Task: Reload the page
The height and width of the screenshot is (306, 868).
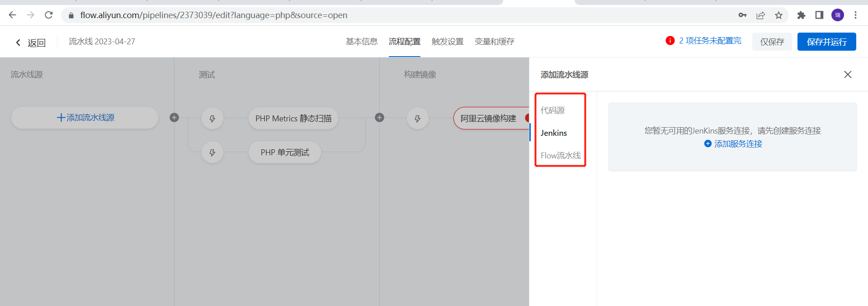Action: pyautogui.click(x=49, y=15)
